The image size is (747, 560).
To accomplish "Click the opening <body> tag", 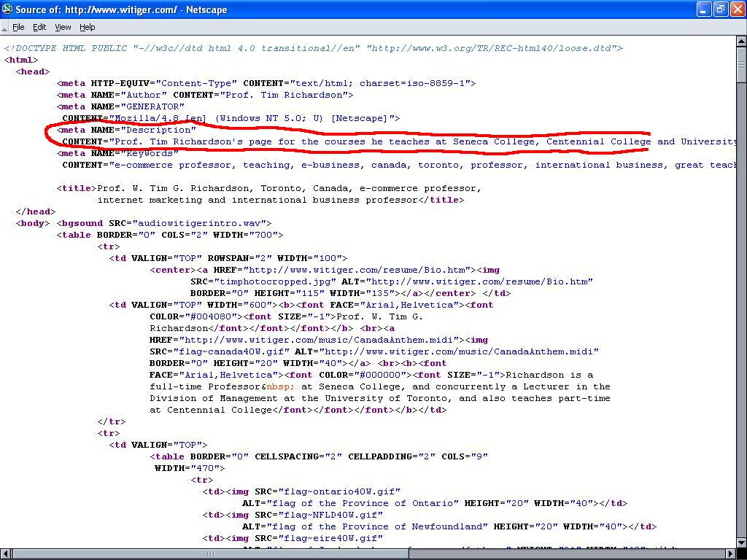I will click(33, 223).
